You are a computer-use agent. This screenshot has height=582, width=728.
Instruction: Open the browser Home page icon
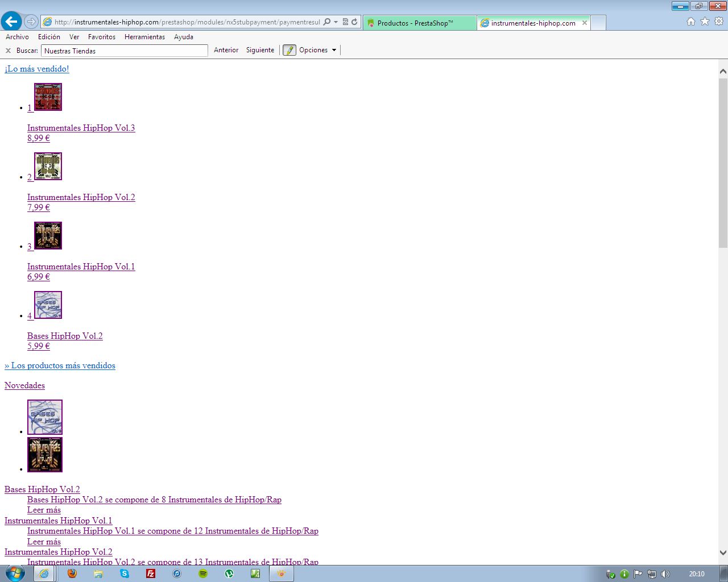pyautogui.click(x=691, y=22)
